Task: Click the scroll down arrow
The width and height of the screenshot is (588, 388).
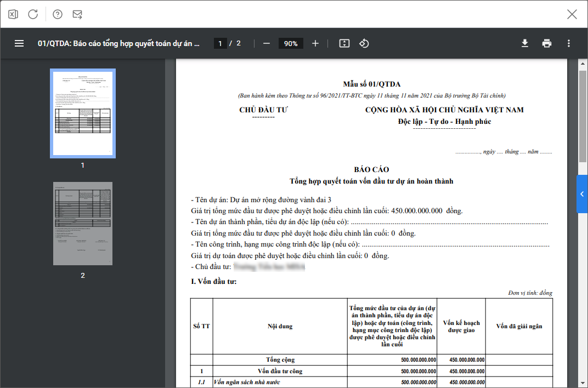Action: pyautogui.click(x=583, y=383)
